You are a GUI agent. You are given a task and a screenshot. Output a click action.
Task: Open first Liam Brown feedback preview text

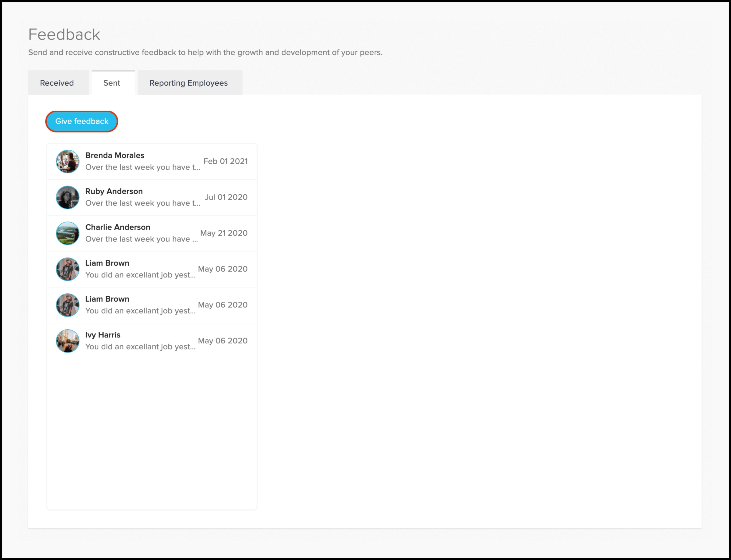140,275
